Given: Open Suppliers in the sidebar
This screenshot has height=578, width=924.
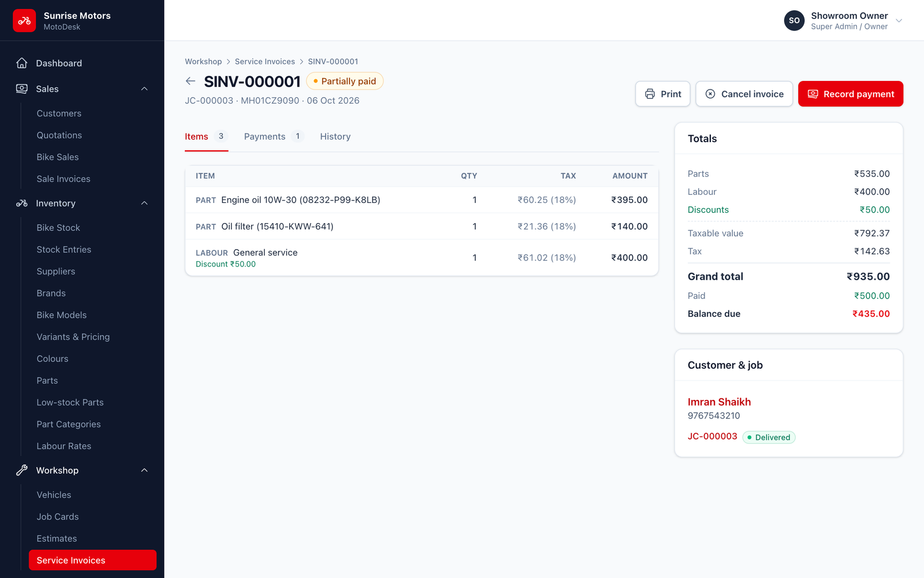Looking at the screenshot, I should pos(55,272).
